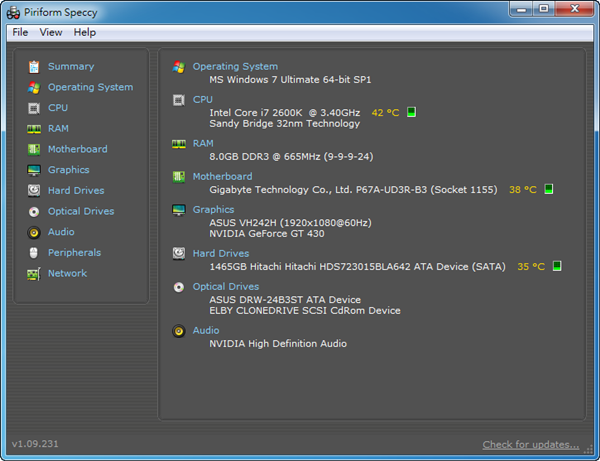
Task: Click the CPU temperature indicator next to 42 °C
Action: pos(412,112)
